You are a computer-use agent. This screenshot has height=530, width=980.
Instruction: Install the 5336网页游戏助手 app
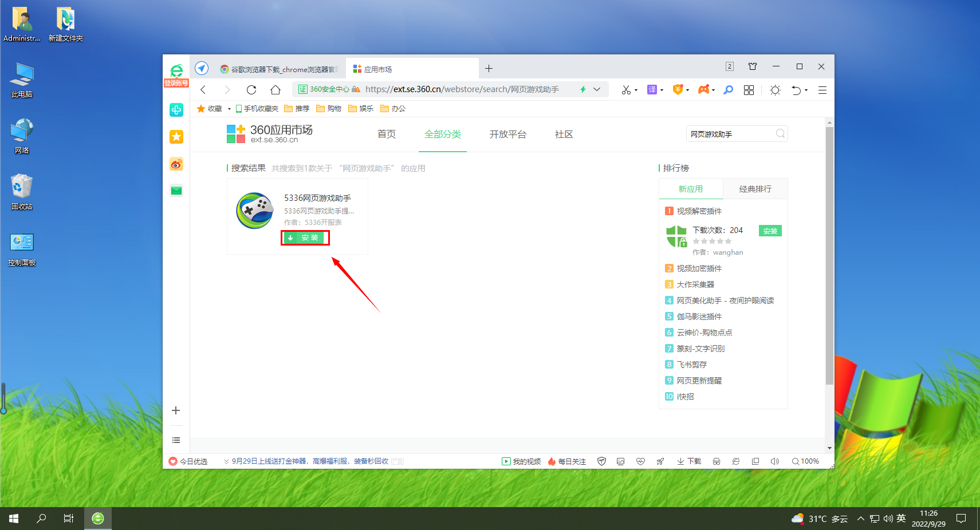tap(305, 238)
